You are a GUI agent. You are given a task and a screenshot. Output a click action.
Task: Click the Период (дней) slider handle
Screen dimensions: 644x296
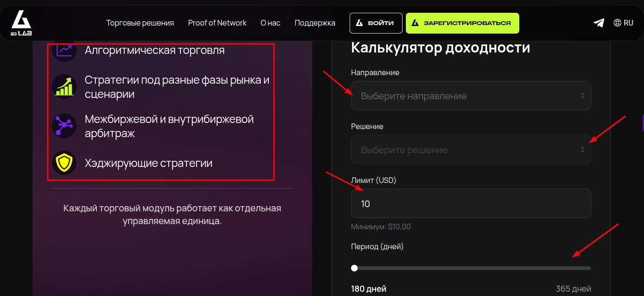tap(354, 268)
